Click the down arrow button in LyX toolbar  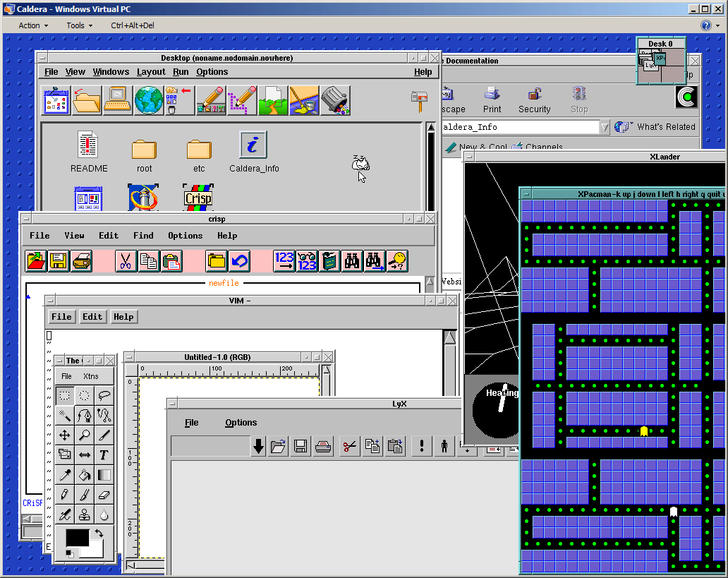coord(259,447)
